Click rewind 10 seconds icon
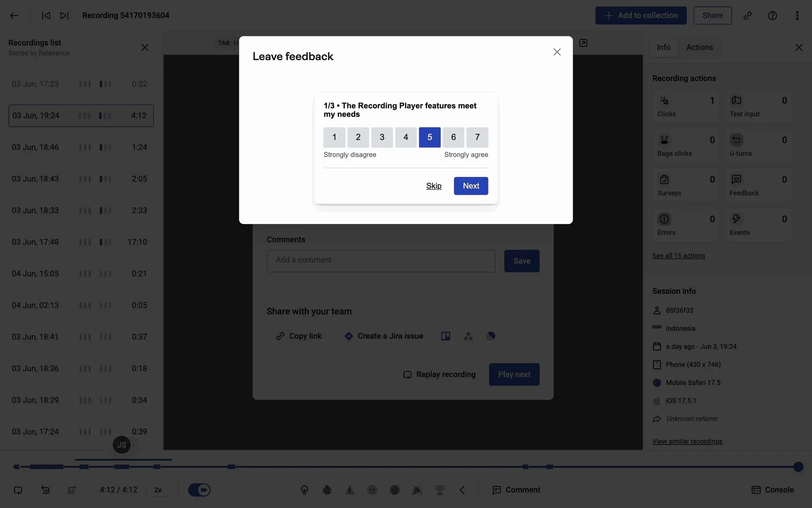Screen dimensions: 812x508 [x=45, y=490]
